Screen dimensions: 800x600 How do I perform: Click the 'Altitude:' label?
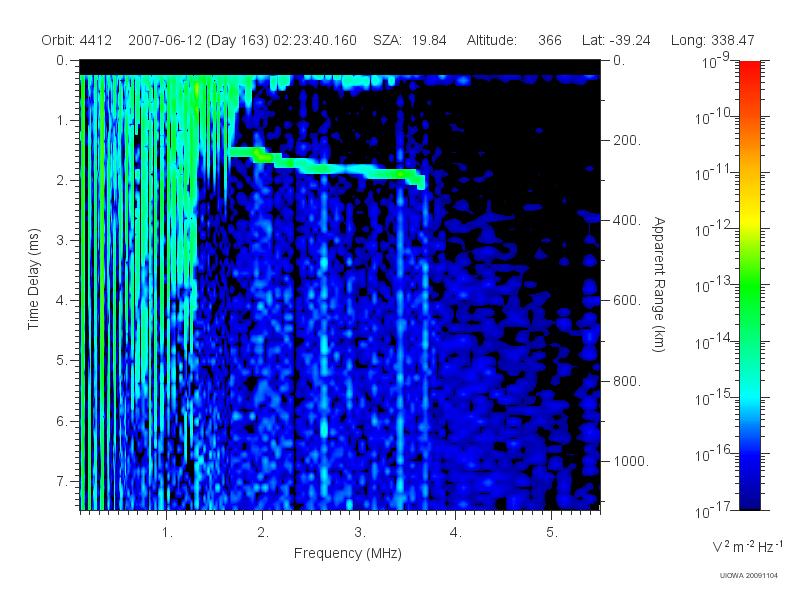point(492,40)
